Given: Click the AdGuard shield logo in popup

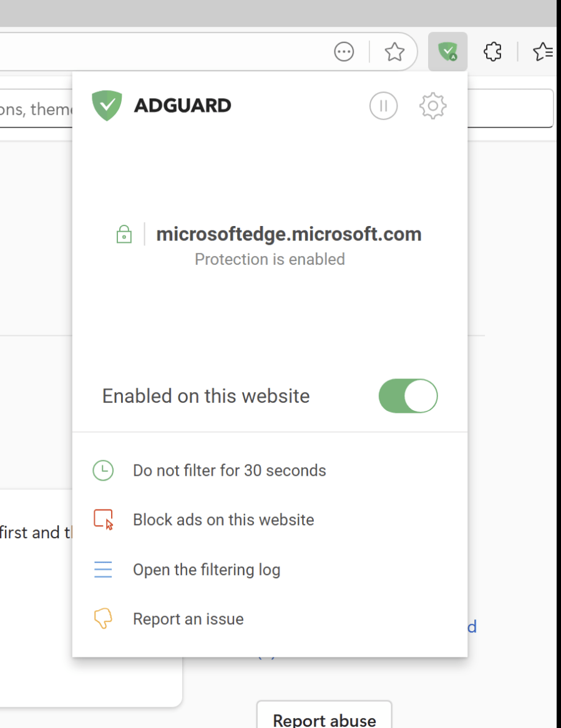Looking at the screenshot, I should click(107, 106).
